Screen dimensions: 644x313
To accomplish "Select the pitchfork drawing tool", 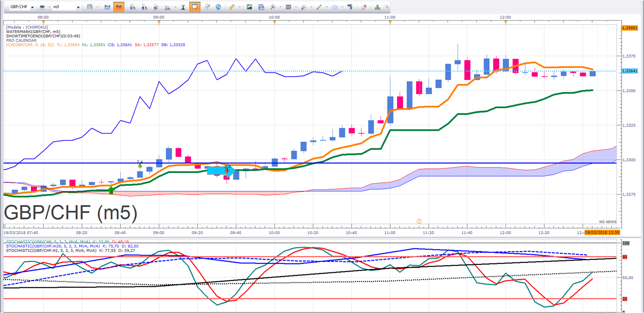I will click(273, 7).
